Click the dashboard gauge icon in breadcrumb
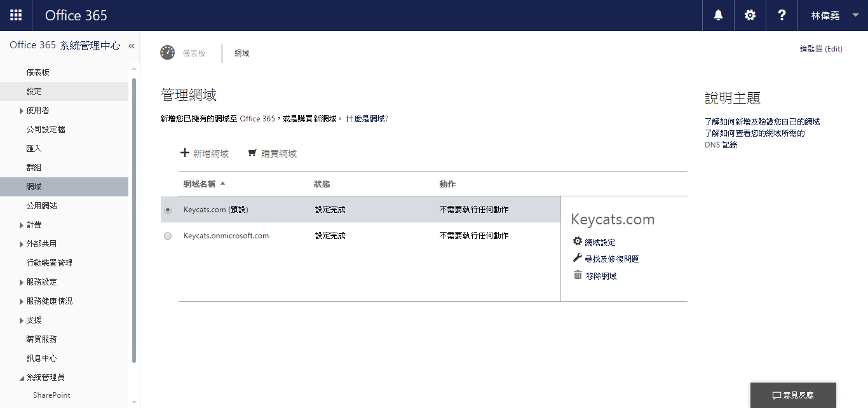 168,53
